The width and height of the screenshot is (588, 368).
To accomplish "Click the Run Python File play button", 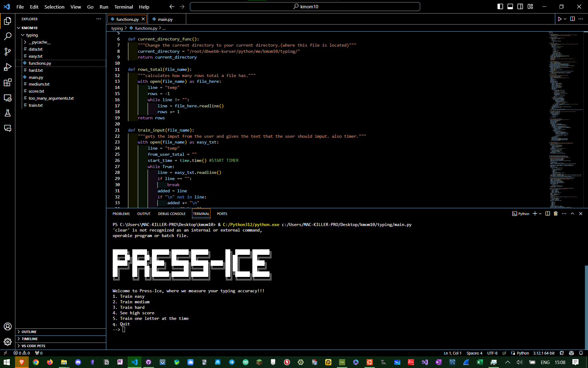I will pos(560,19).
